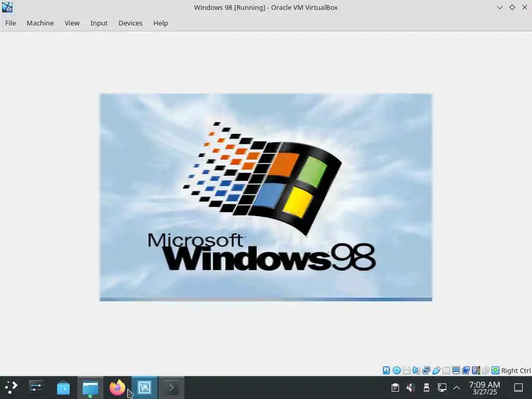Open the muted volume tray icon

pyautogui.click(x=410, y=388)
